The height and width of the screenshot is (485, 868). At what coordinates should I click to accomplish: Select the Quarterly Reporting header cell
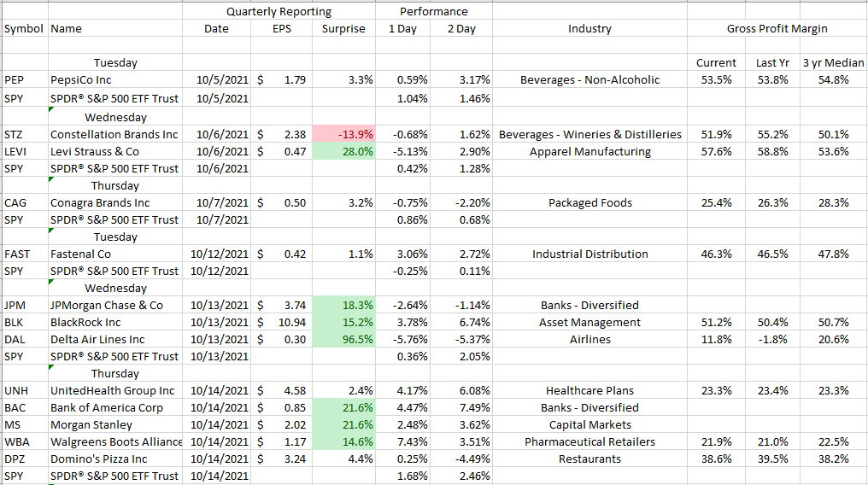pos(279,11)
